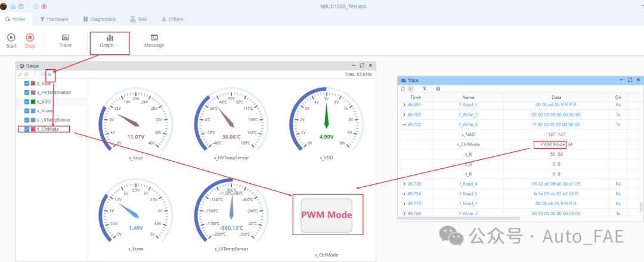Click the Data column header in Trace

pyautogui.click(x=556, y=97)
